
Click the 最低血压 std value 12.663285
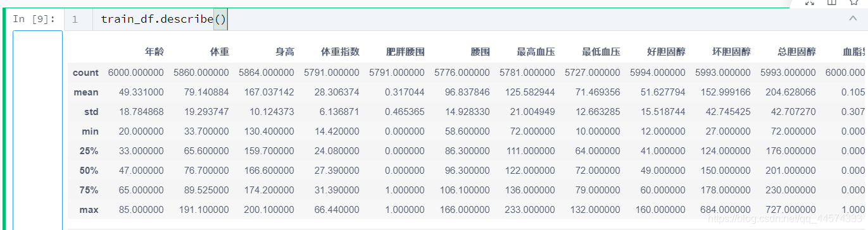click(x=598, y=112)
